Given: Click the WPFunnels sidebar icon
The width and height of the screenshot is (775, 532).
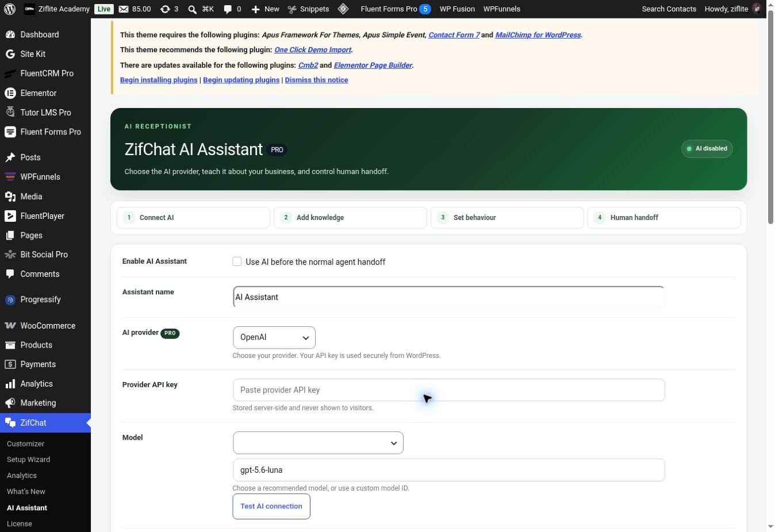Looking at the screenshot, I should tap(10, 177).
